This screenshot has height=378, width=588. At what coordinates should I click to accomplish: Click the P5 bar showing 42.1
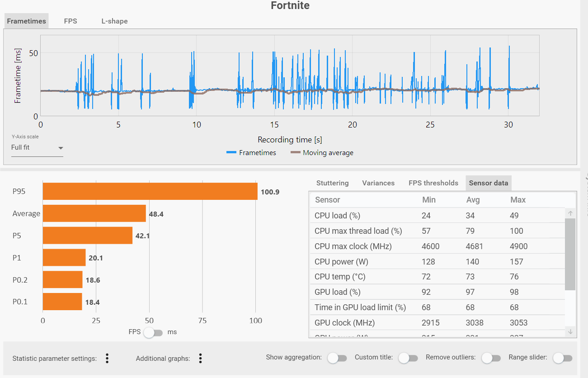tap(88, 236)
